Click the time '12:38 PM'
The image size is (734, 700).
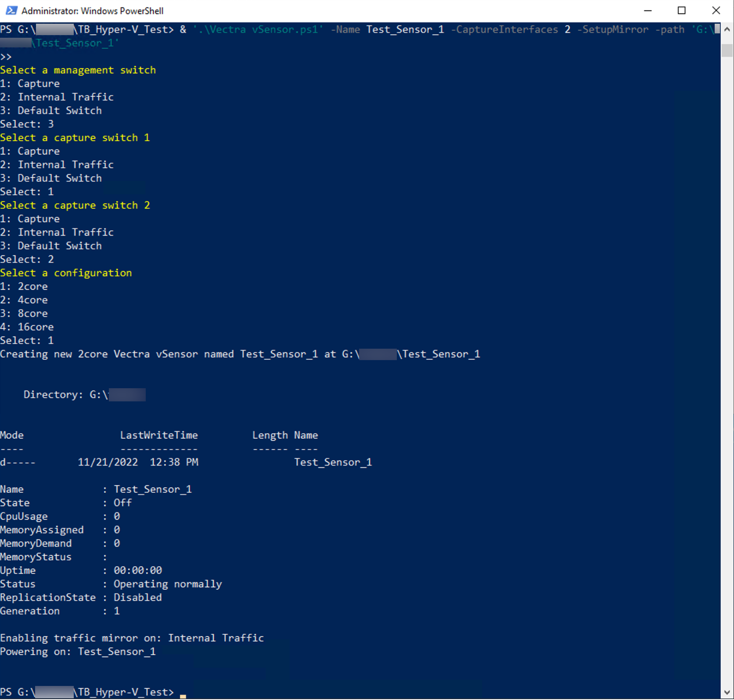[174, 462]
